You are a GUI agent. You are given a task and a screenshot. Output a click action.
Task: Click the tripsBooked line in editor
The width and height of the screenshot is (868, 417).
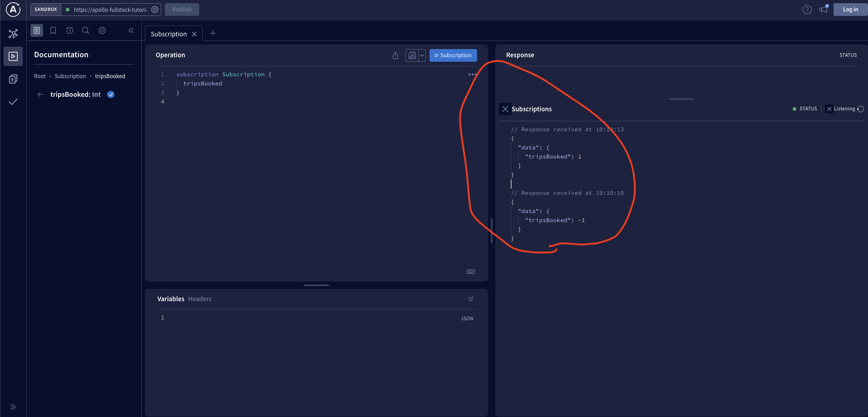point(202,84)
